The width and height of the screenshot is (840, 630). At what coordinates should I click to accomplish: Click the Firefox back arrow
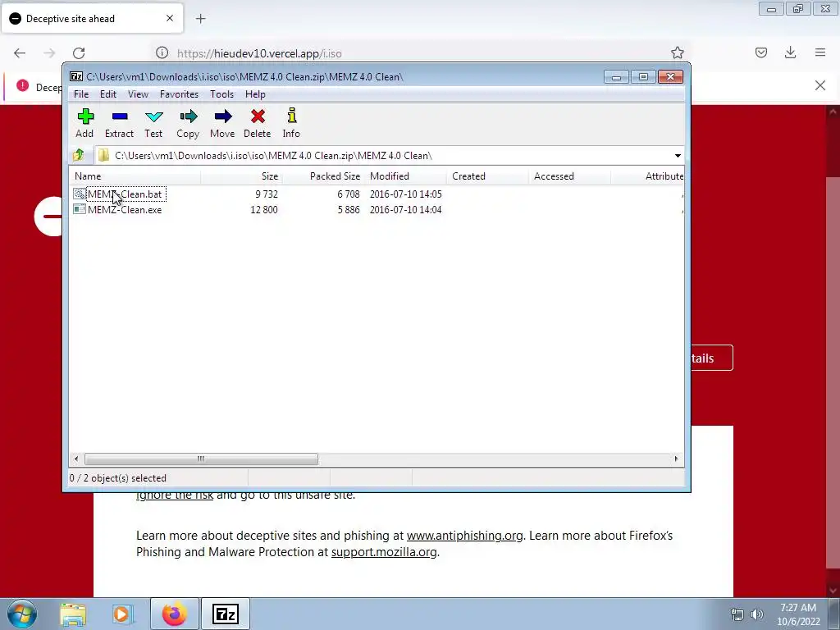click(20, 53)
